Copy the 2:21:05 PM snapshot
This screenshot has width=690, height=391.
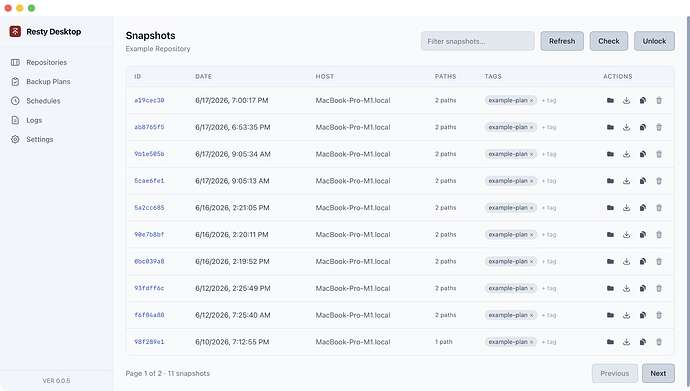tap(643, 208)
